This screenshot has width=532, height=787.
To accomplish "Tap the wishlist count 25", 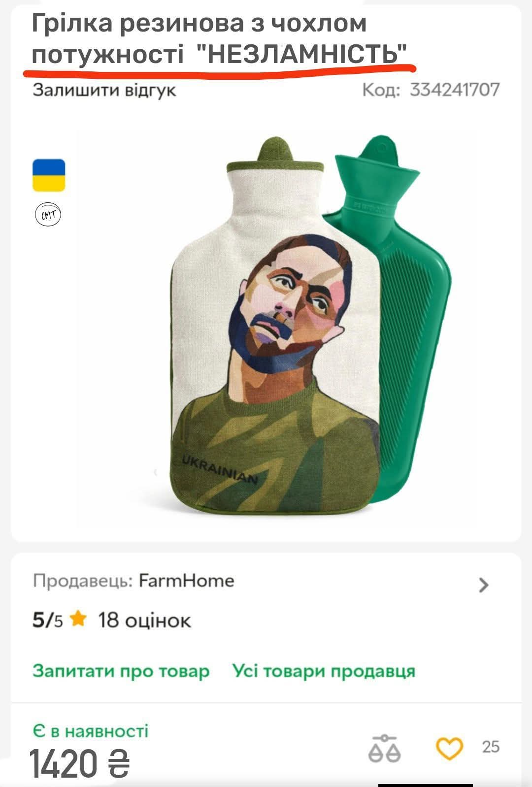I will coord(491,747).
